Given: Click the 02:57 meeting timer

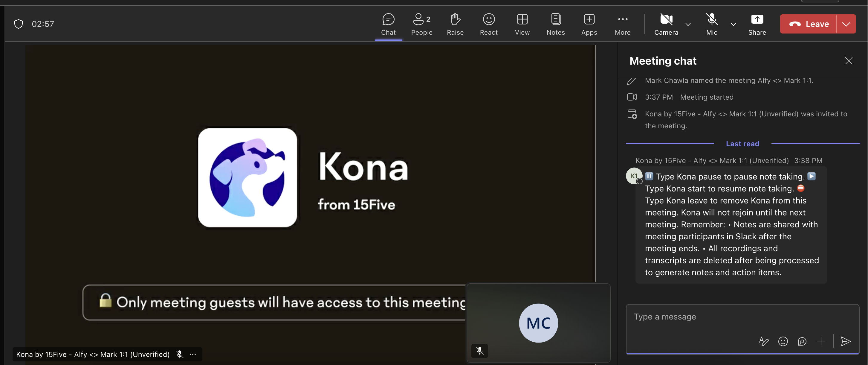Looking at the screenshot, I should 43,24.
